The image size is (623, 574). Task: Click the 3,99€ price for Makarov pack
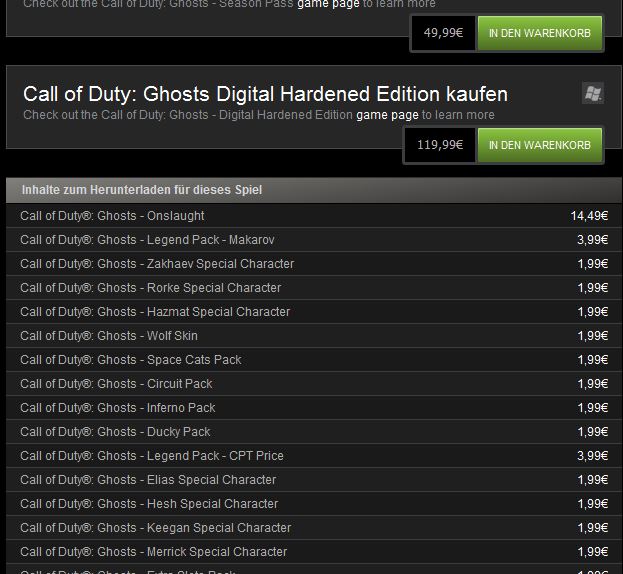tap(592, 240)
